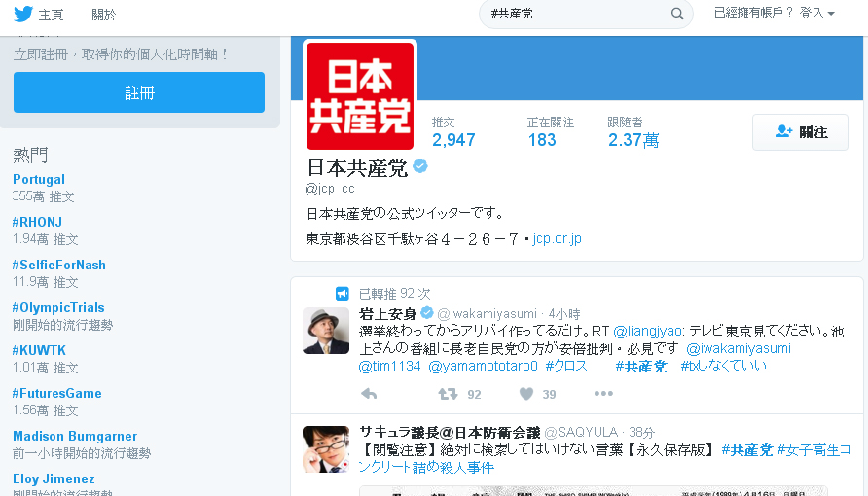Click the #女子高生コンクリート詰め殺人事件 hashtag
The image size is (868, 496).
604,459
